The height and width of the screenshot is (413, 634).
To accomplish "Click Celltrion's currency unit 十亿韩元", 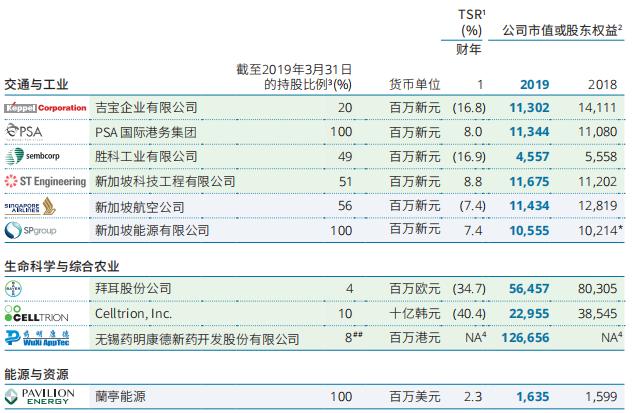I will tap(414, 313).
